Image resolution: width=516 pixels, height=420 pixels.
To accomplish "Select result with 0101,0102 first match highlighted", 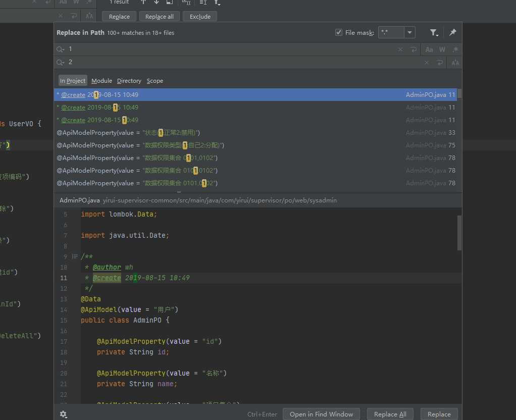I will click(255, 158).
